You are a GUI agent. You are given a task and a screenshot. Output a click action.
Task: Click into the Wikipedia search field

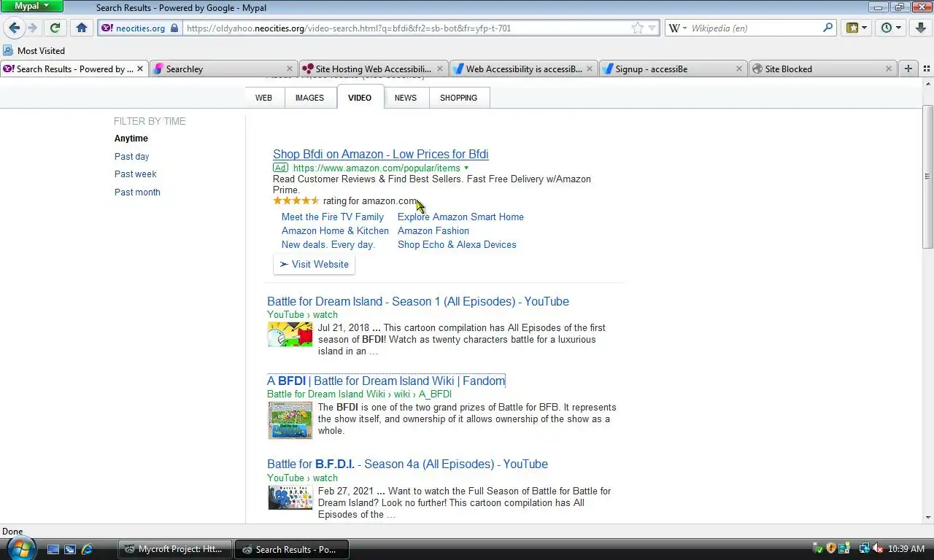pos(755,28)
